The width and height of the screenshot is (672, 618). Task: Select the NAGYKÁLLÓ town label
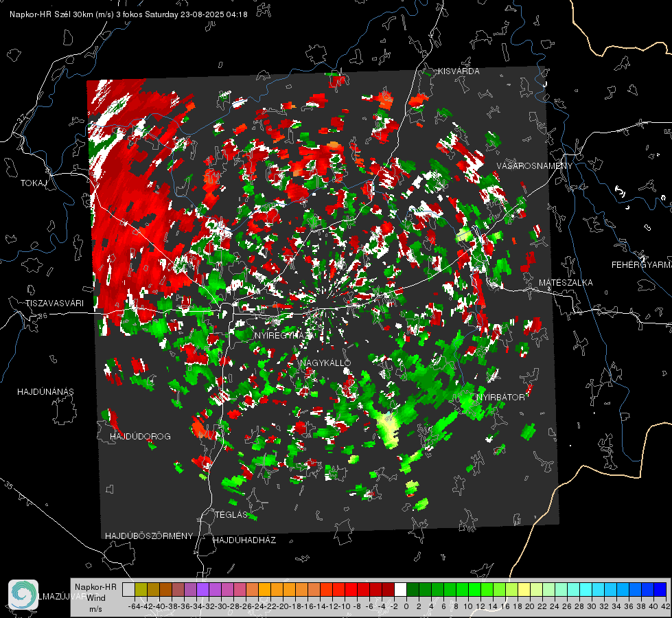click(x=325, y=363)
